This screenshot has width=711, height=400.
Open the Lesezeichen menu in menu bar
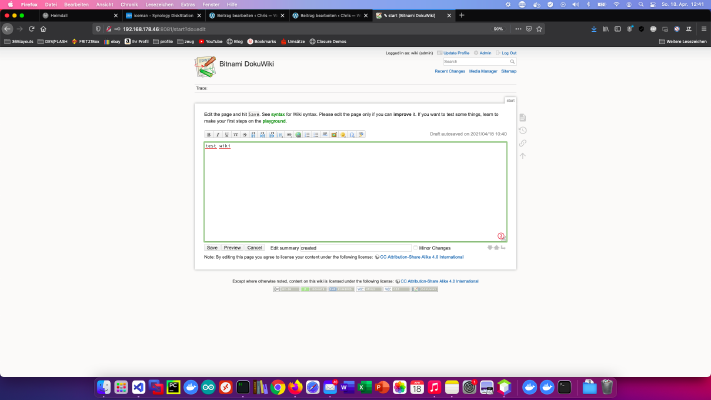(x=159, y=5)
